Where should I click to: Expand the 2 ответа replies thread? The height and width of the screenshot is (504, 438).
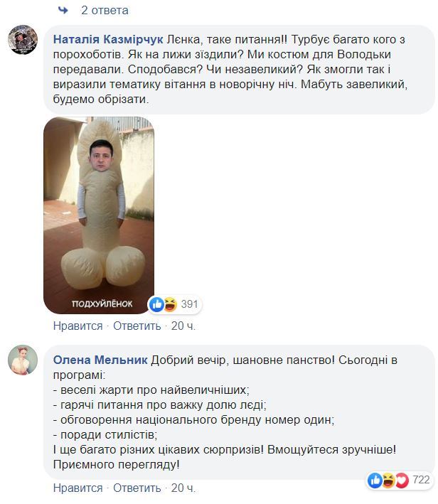click(105, 10)
